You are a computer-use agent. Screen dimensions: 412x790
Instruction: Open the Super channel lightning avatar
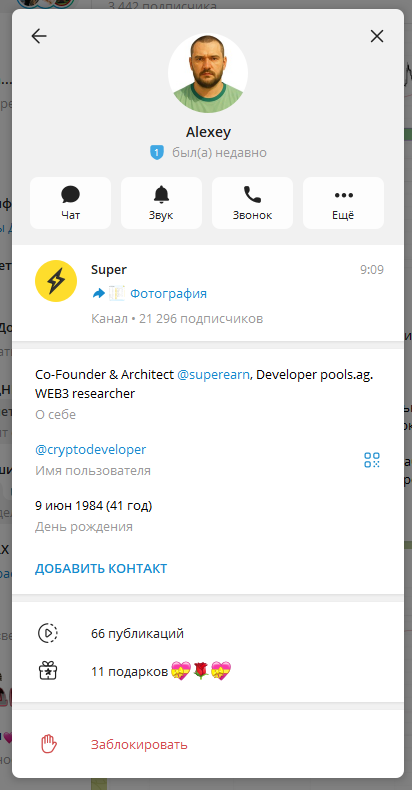click(56, 281)
